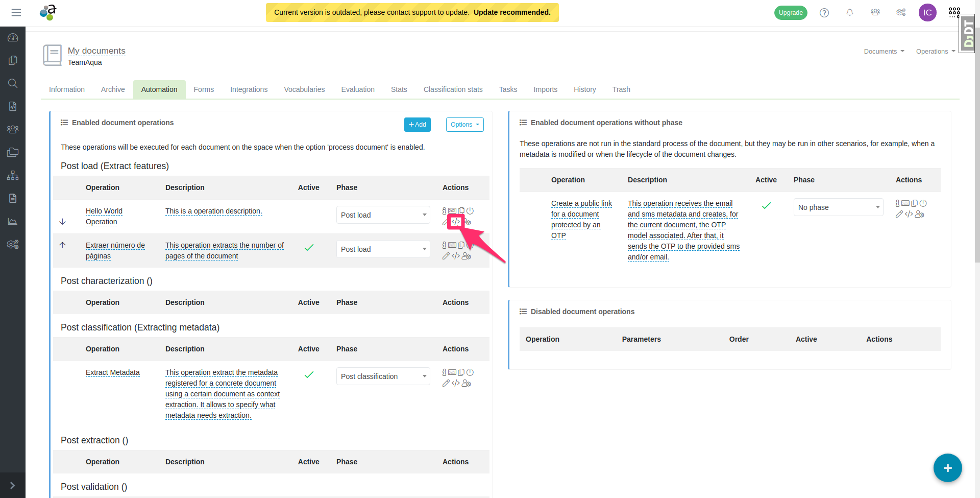980x498 pixels.
Task: Open info icon for Extraer número de páginas
Action: 444,245
